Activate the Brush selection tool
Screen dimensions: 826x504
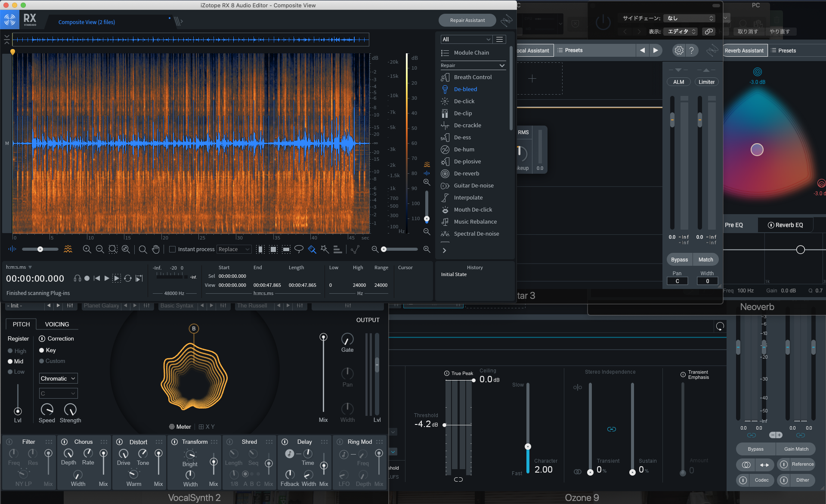coord(312,249)
